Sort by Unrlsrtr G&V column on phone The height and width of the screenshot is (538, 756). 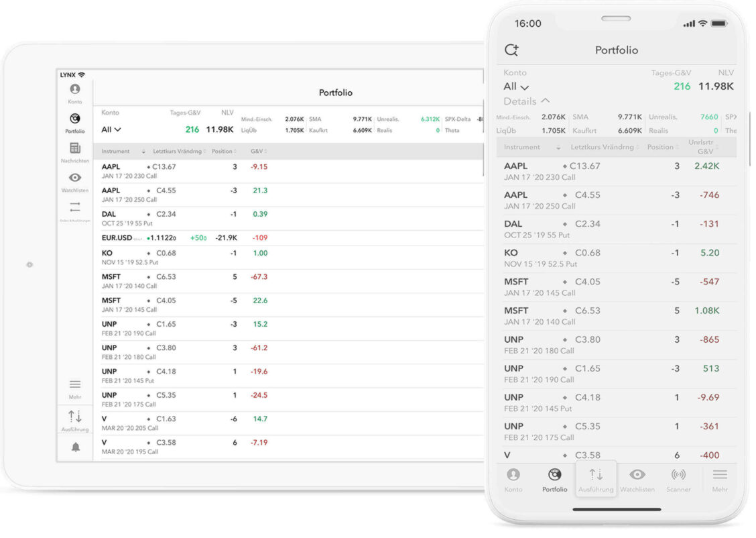pos(704,147)
